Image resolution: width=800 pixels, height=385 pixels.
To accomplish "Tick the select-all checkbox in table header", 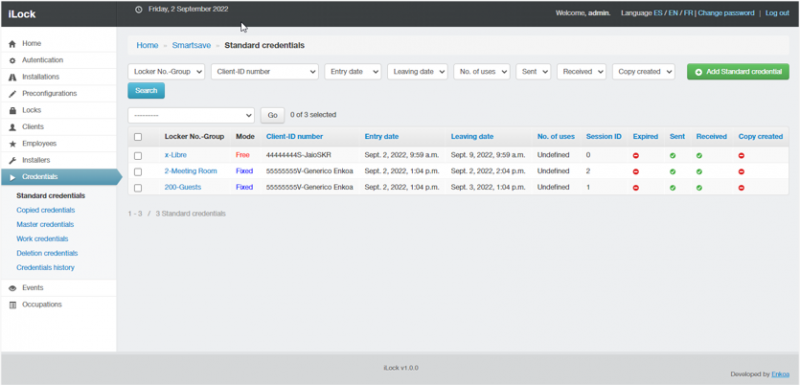I will pyautogui.click(x=138, y=137).
